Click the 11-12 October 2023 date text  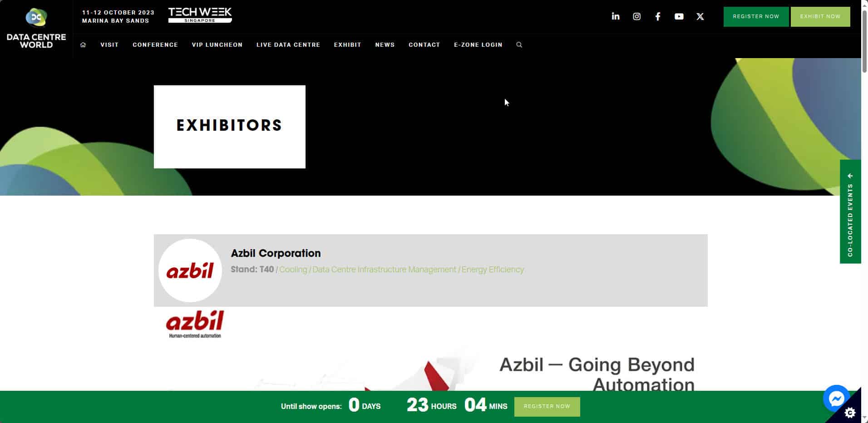(118, 12)
